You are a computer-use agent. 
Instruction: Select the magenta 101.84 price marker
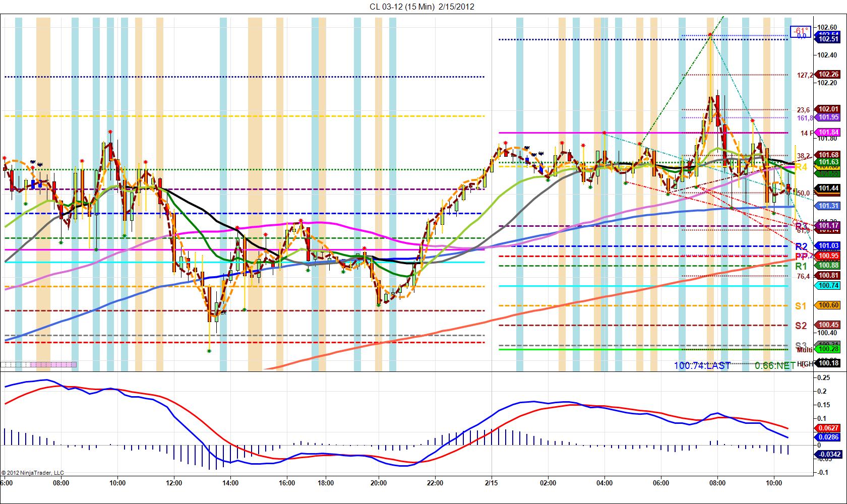point(828,133)
